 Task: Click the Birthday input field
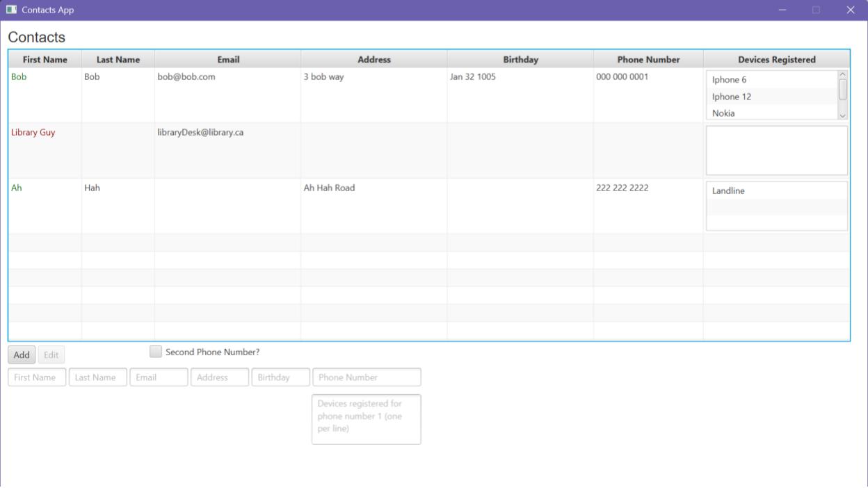click(280, 377)
